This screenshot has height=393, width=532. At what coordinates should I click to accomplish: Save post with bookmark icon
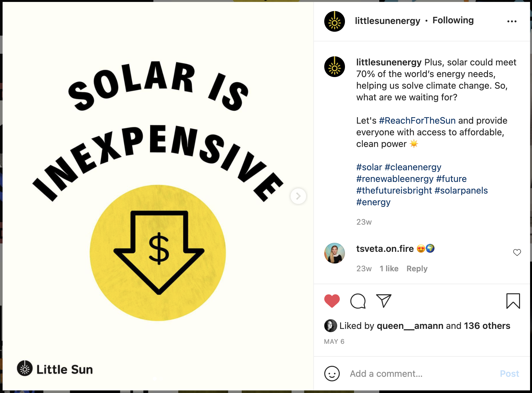pos(513,301)
